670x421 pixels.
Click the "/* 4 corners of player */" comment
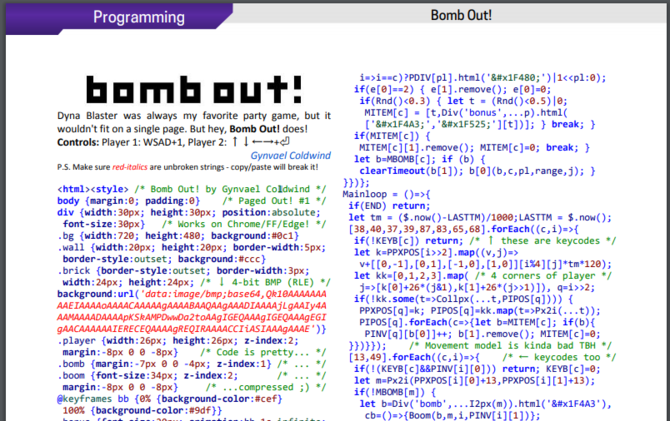click(545, 276)
